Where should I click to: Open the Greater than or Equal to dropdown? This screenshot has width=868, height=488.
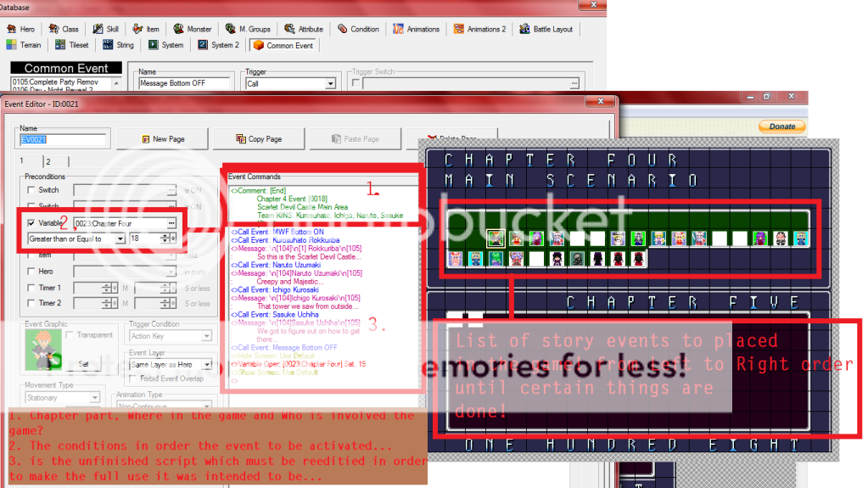[120, 239]
